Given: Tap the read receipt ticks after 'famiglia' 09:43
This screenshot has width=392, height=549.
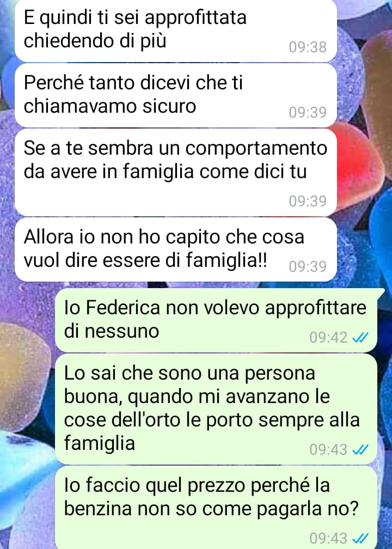Looking at the screenshot, I should (x=360, y=449).
